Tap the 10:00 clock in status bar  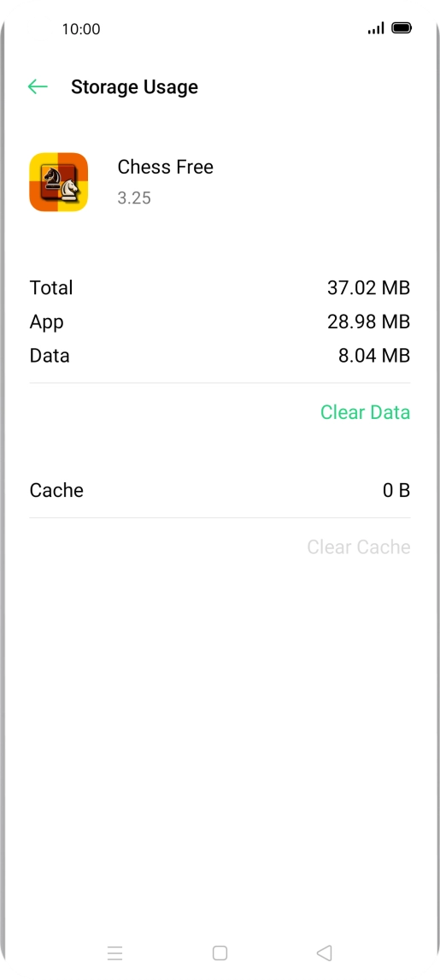click(81, 29)
